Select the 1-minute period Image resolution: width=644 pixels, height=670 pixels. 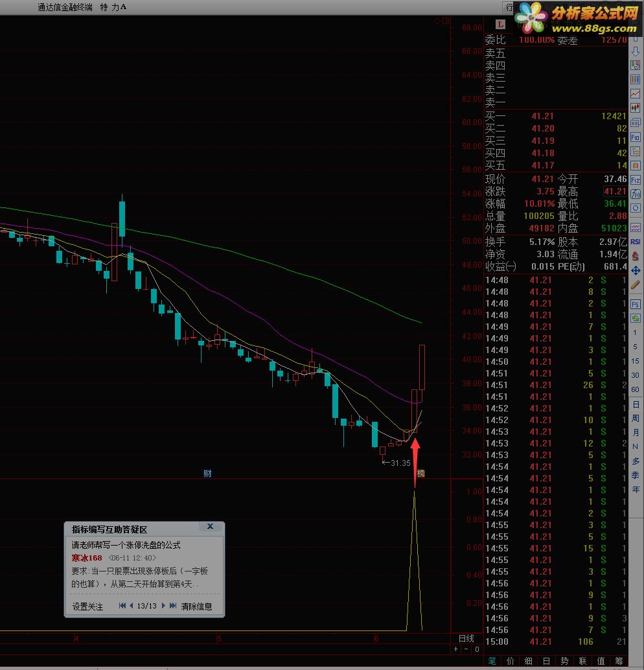[x=635, y=332]
